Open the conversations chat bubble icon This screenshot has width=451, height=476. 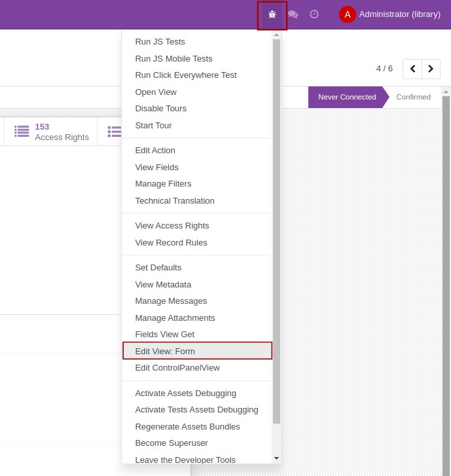click(x=293, y=14)
